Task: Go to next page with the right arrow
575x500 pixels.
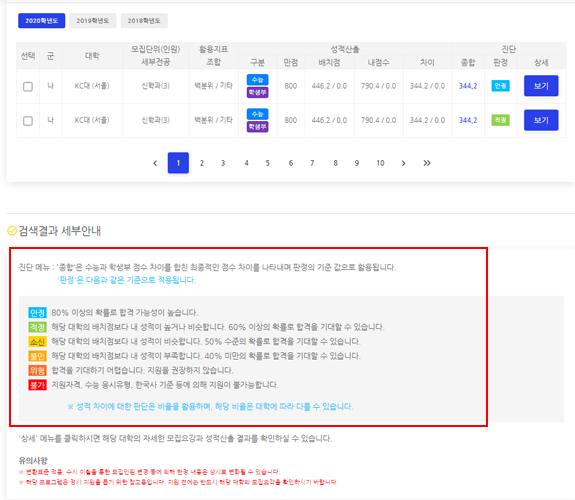Action: (x=403, y=163)
